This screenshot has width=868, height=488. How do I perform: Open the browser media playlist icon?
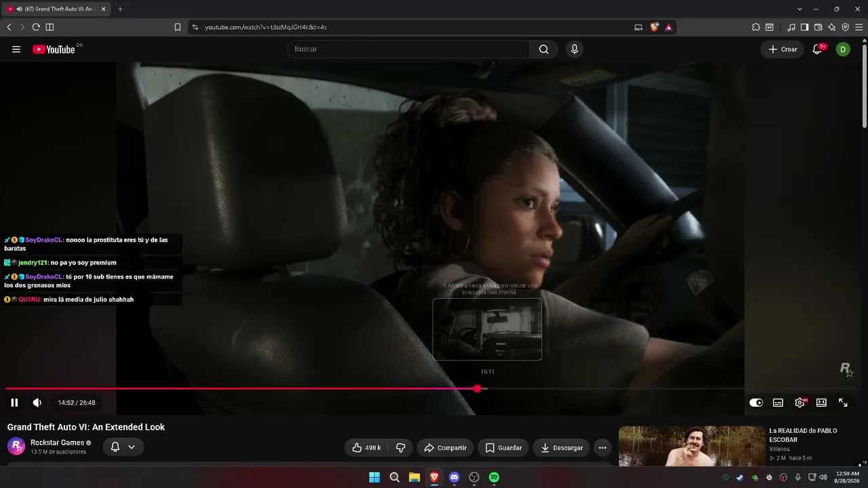click(x=791, y=27)
